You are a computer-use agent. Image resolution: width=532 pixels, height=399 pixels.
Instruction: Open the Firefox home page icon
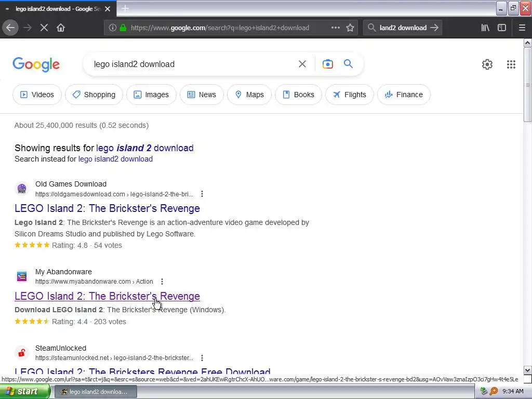pyautogui.click(x=61, y=28)
